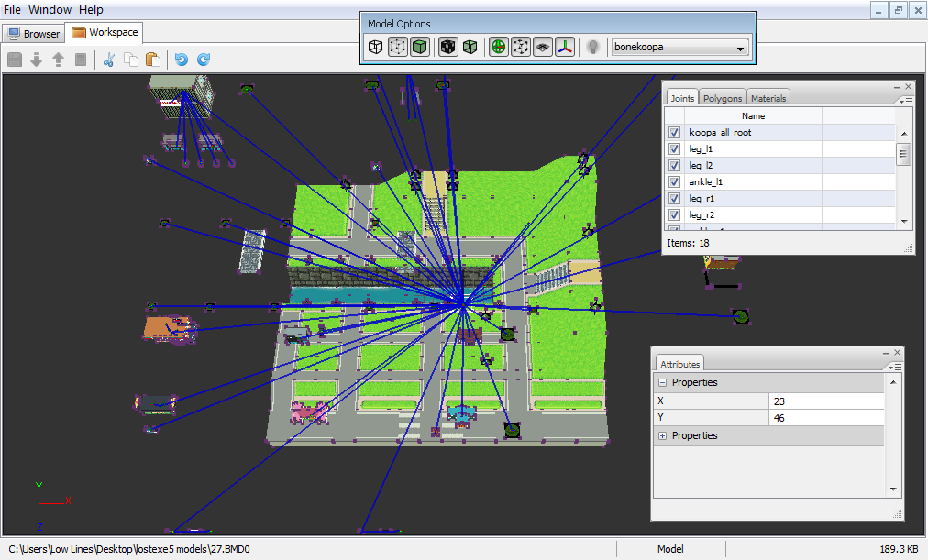Image resolution: width=928 pixels, height=560 pixels.
Task: Close the Joints panel
Action: click(x=909, y=87)
